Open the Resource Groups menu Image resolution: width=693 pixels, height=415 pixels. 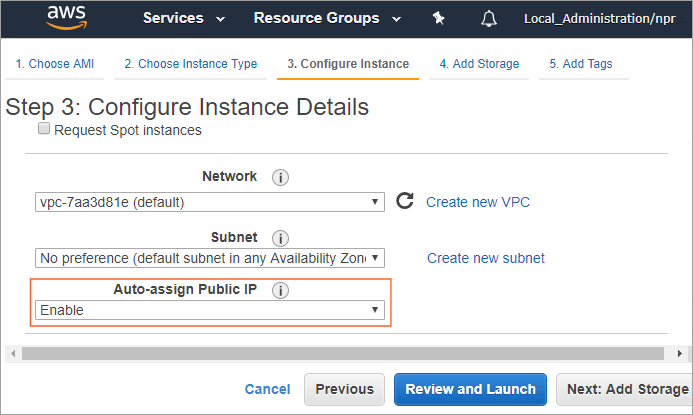pos(327,18)
